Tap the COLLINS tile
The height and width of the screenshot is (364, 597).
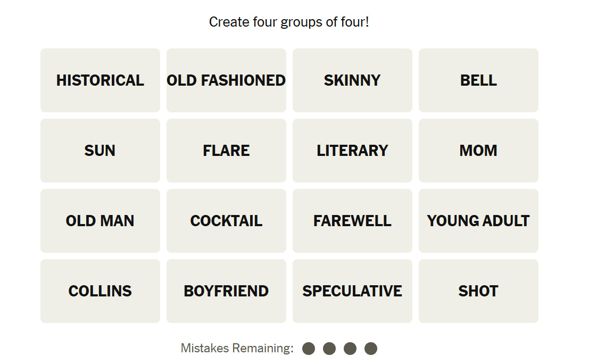click(x=100, y=291)
